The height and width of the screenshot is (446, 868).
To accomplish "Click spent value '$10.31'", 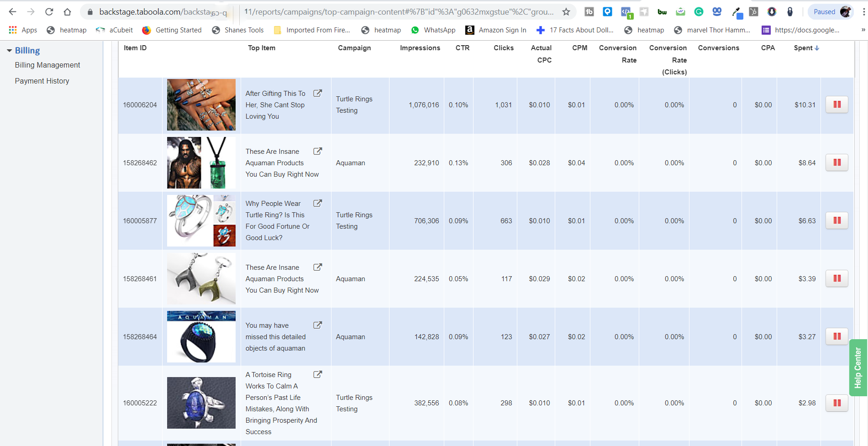I will (805, 105).
